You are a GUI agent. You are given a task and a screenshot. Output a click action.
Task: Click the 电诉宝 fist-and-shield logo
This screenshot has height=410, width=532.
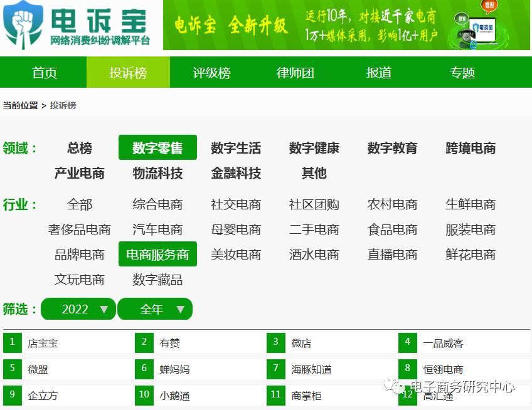(21, 26)
